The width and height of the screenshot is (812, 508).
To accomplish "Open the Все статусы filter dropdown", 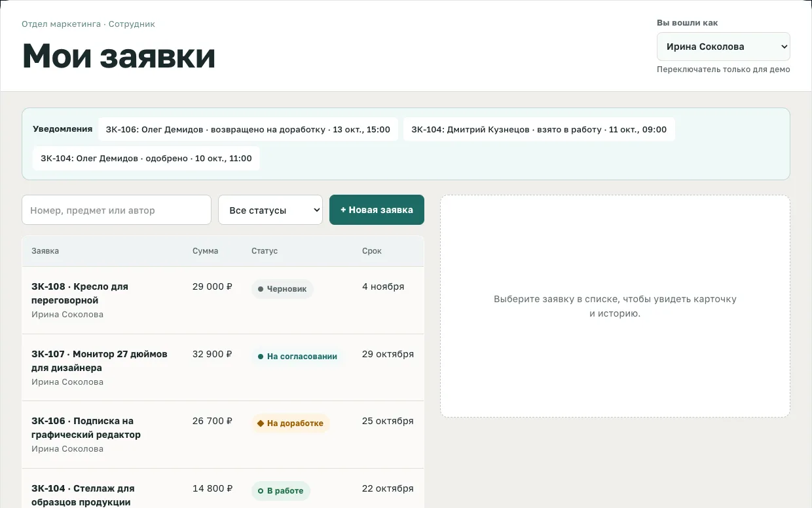I will click(x=270, y=210).
